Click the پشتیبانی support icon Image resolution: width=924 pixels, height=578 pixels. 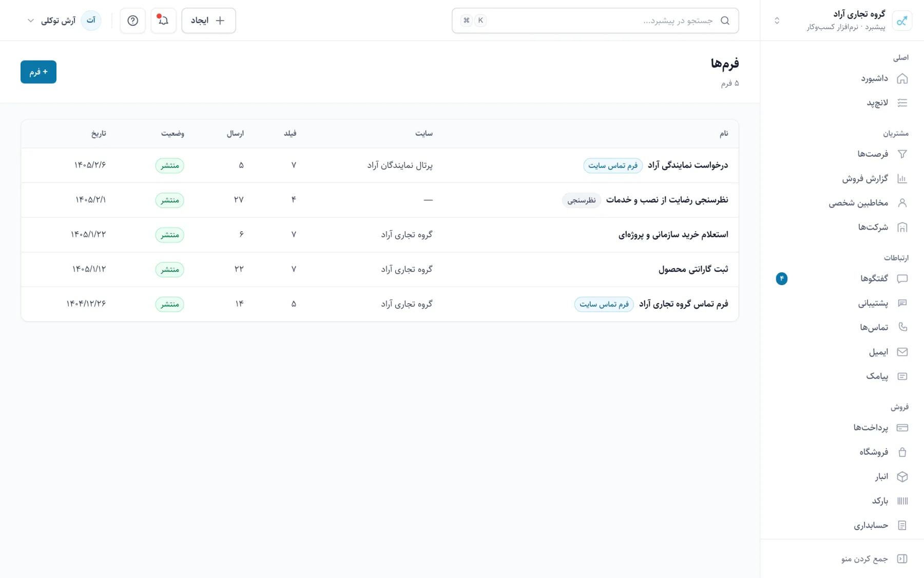click(902, 303)
